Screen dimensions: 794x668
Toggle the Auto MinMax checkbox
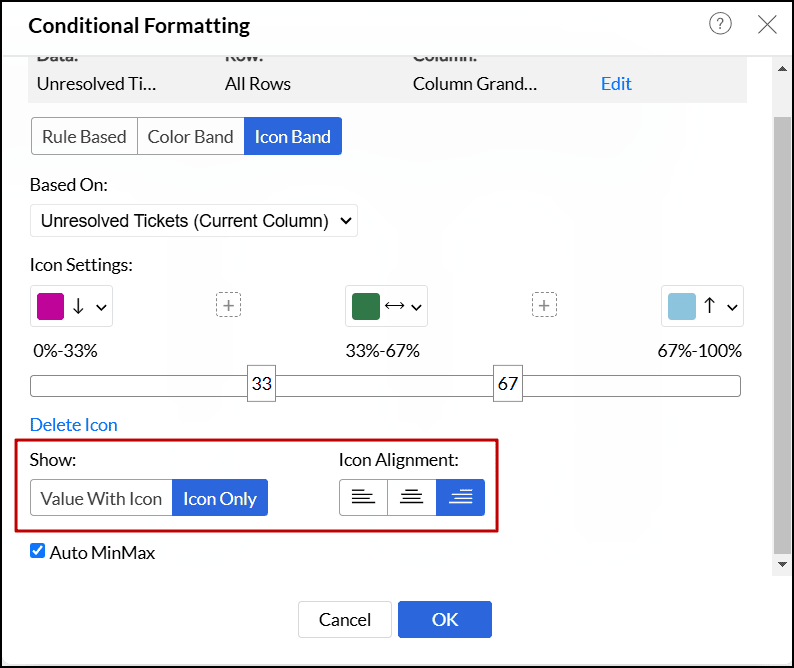click(x=38, y=551)
